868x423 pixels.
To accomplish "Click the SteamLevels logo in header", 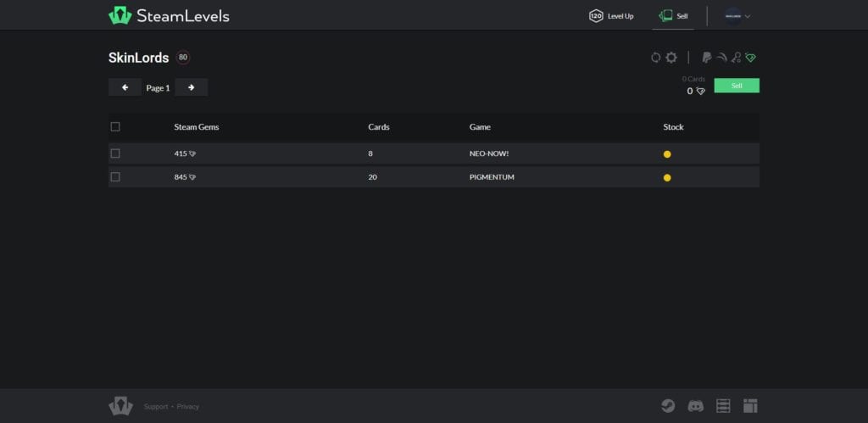I will click(169, 15).
